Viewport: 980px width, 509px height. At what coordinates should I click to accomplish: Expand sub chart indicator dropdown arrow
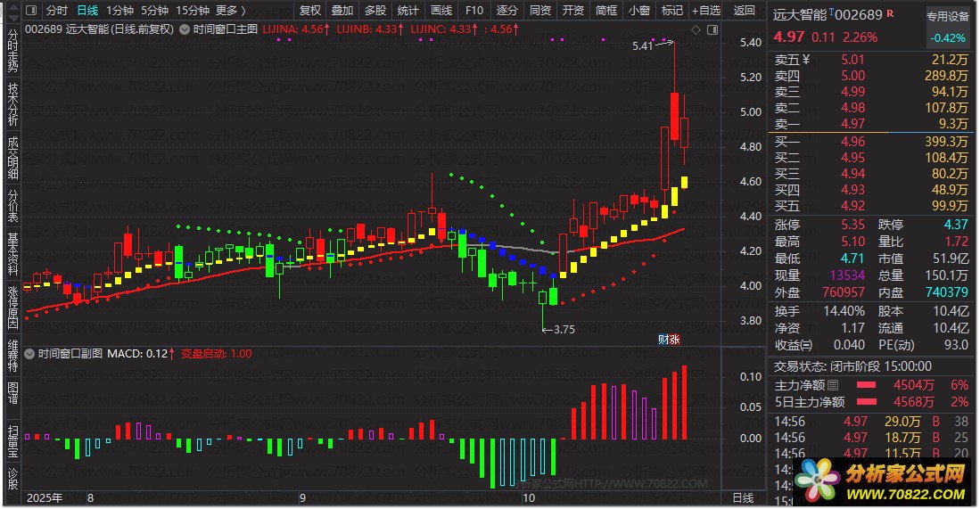point(29,354)
